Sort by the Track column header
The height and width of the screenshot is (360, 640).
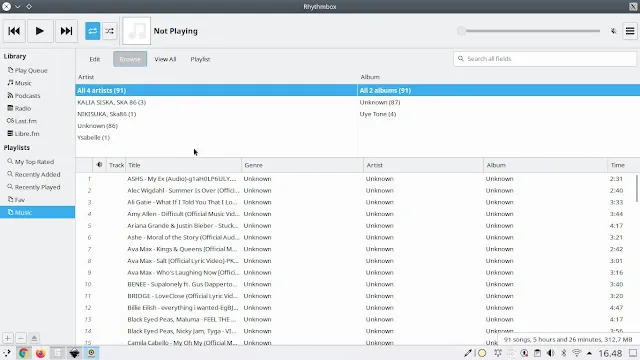(x=116, y=165)
